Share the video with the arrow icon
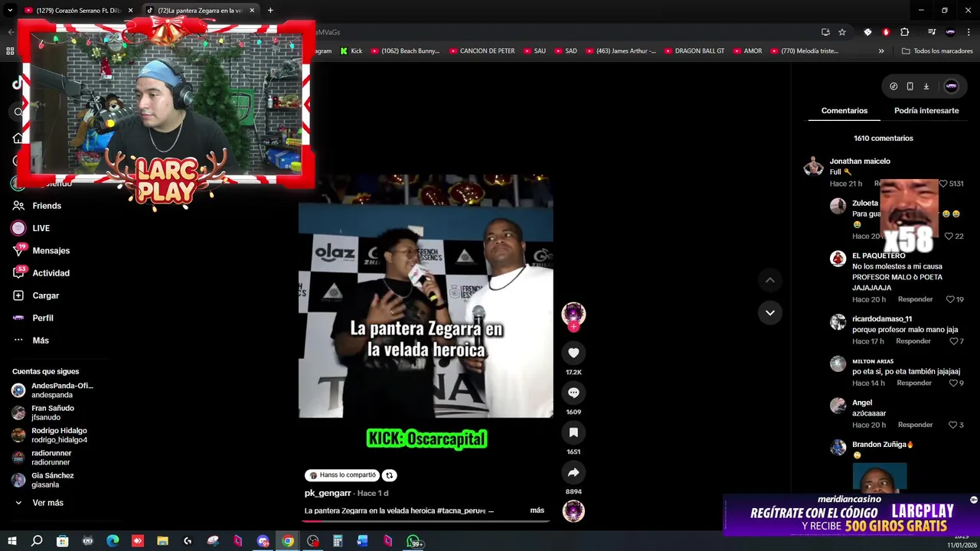The width and height of the screenshot is (980, 551). [573, 472]
